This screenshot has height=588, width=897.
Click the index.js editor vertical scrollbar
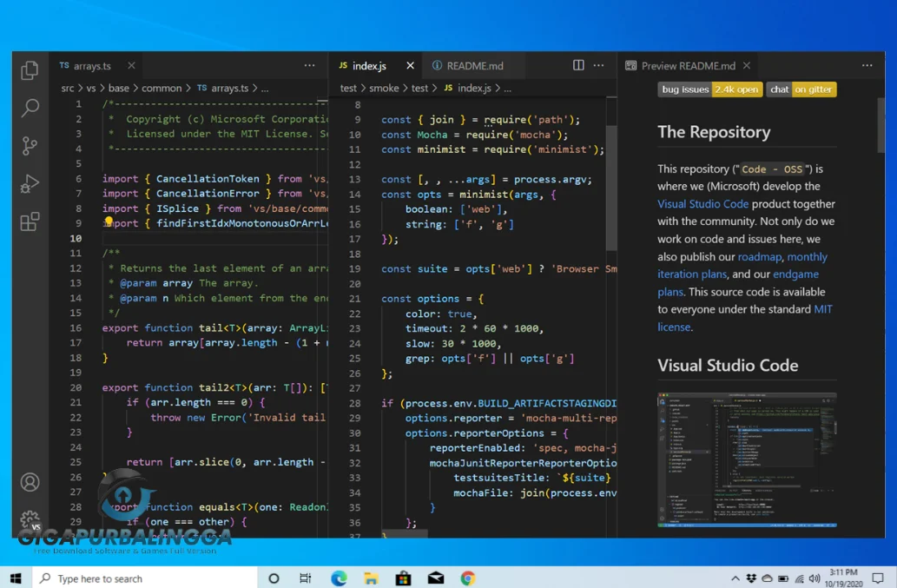click(x=611, y=188)
